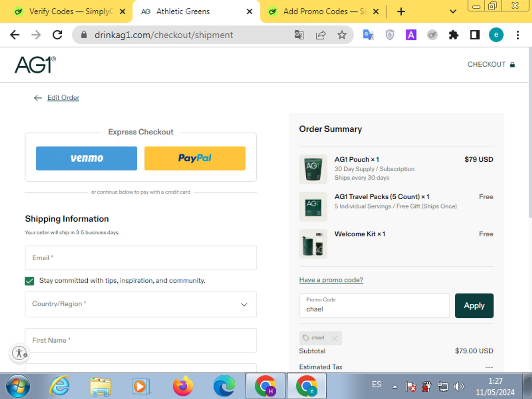Click the '$79.00 USD' subtotal amount
The width and height of the screenshot is (532, 399).
click(x=474, y=351)
